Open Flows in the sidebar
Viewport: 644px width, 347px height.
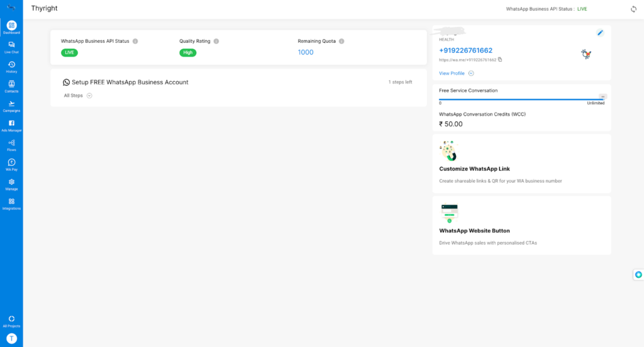(11, 145)
